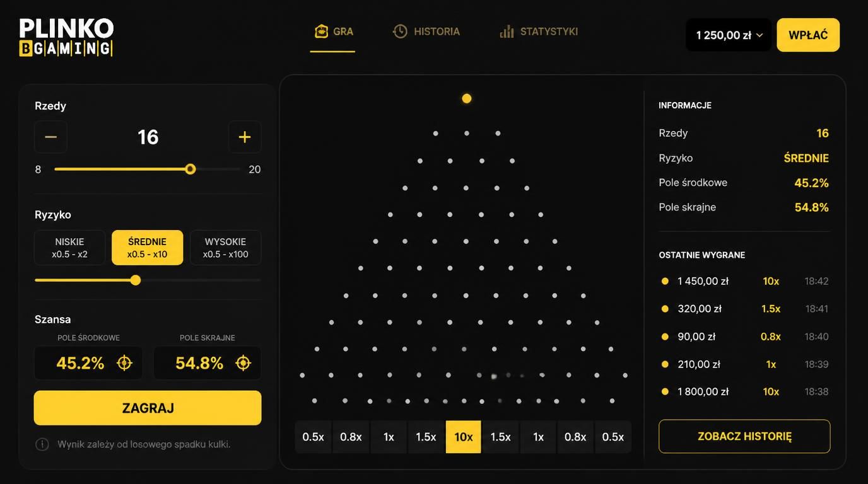Decrease rows with the minus button

(x=50, y=137)
